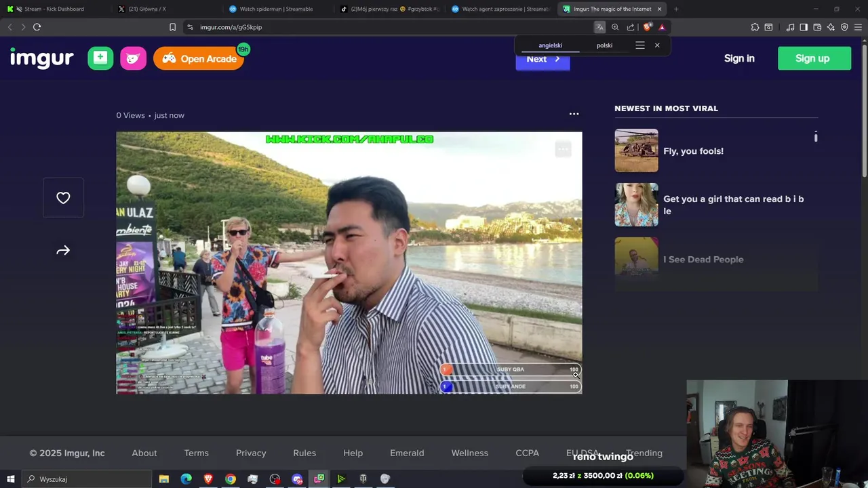Open the CCPA footer link

(527, 453)
